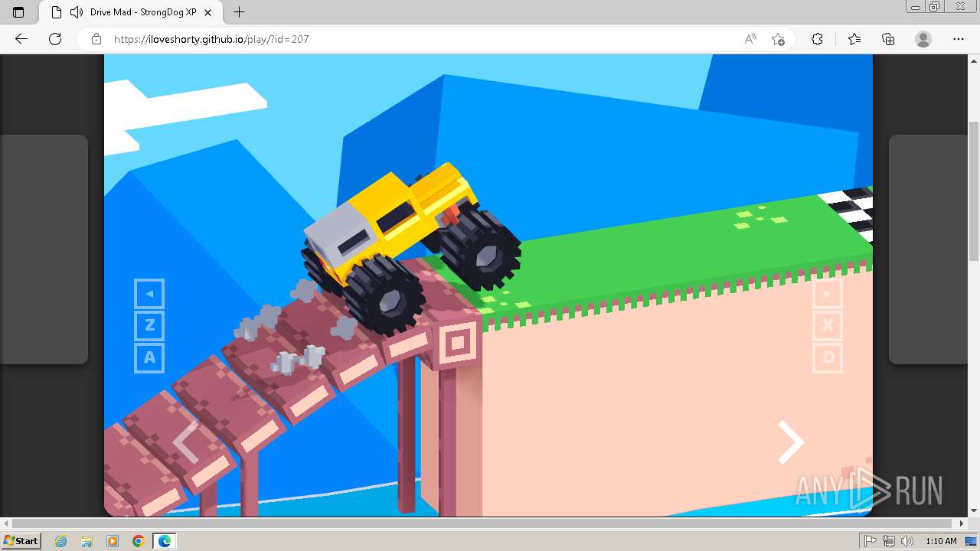Tap the in-game right arrow key button
The width and height of the screenshot is (980, 551).
828,294
